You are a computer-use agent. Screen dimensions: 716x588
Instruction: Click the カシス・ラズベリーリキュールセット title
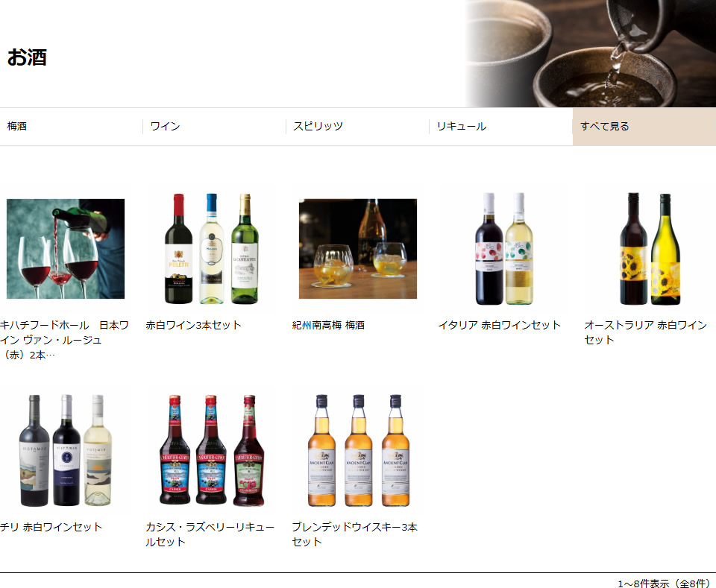(x=210, y=534)
